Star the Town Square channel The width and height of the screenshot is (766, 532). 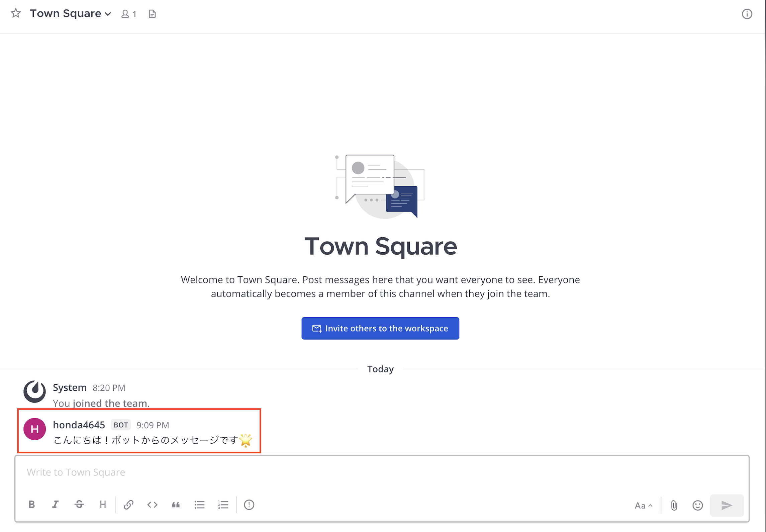16,13
